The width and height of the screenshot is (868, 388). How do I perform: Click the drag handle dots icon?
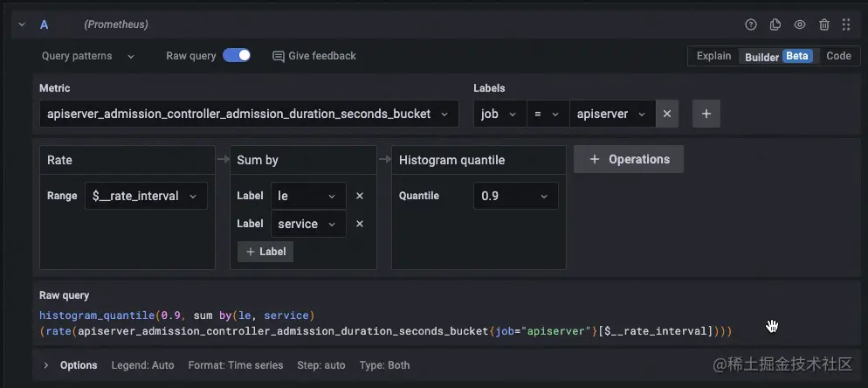(x=846, y=24)
